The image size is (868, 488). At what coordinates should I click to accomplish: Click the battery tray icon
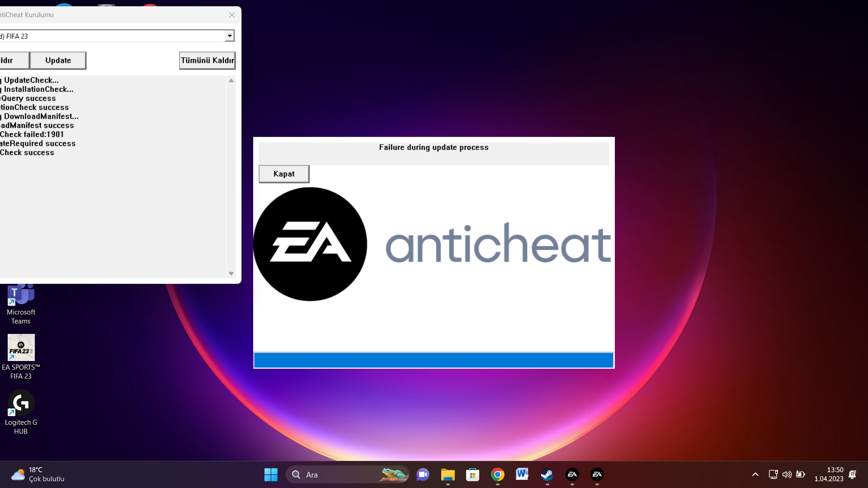coord(800,474)
